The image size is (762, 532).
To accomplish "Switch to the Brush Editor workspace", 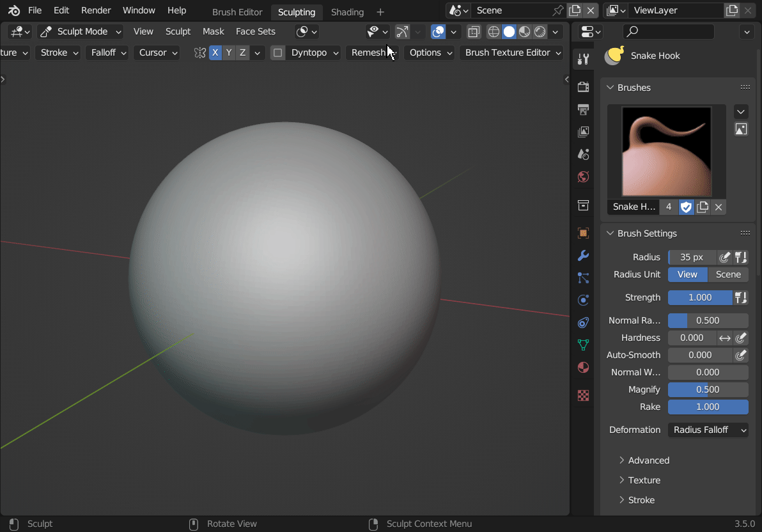I will click(x=237, y=12).
